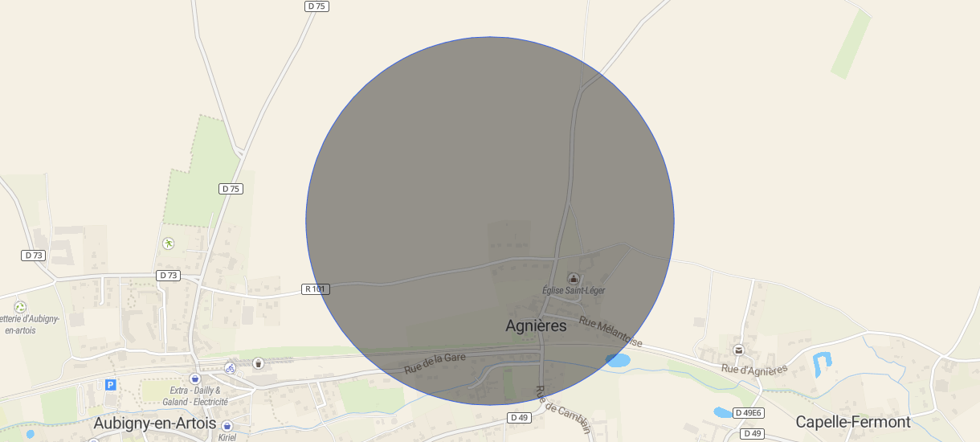This screenshot has height=442, width=980.
Task: Click the Capelle-Fermont town label
Action: coord(853,422)
